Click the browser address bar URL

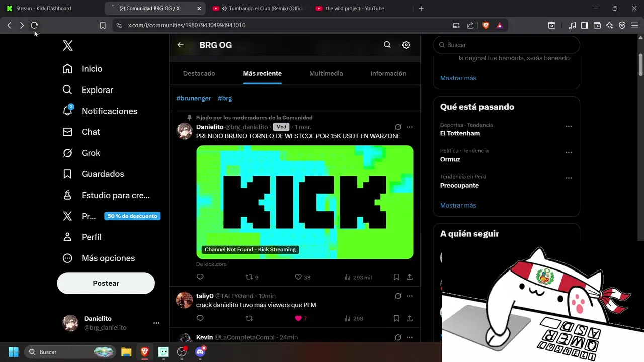pos(187,25)
